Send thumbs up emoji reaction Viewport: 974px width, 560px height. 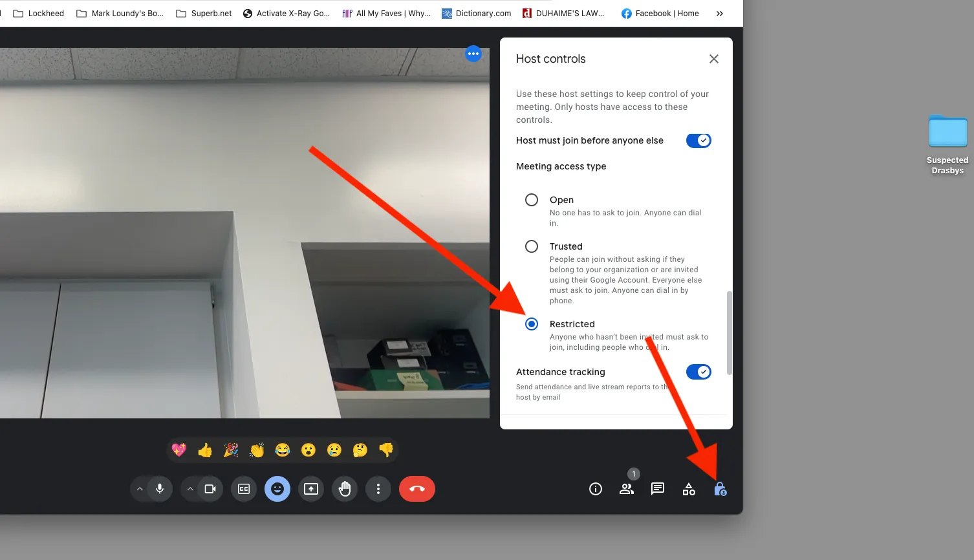coord(205,450)
